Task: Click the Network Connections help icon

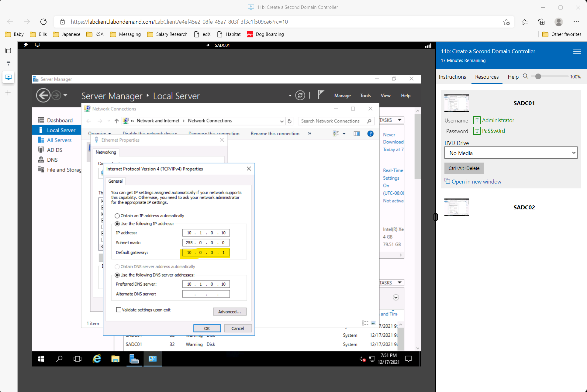Action: [x=370, y=134]
